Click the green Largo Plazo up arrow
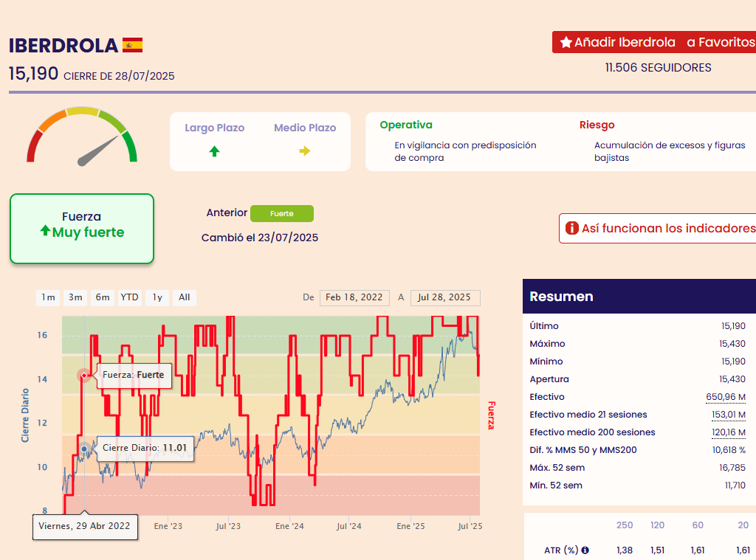The image size is (756, 560). click(215, 151)
